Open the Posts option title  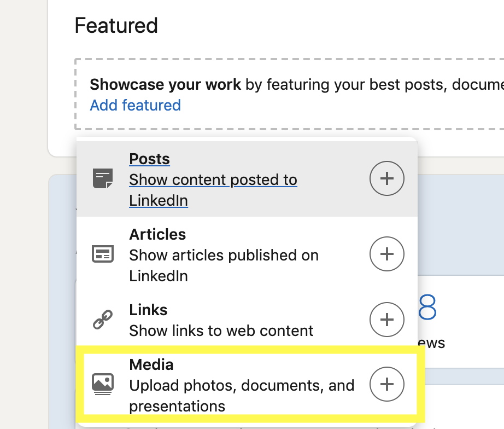click(x=149, y=159)
